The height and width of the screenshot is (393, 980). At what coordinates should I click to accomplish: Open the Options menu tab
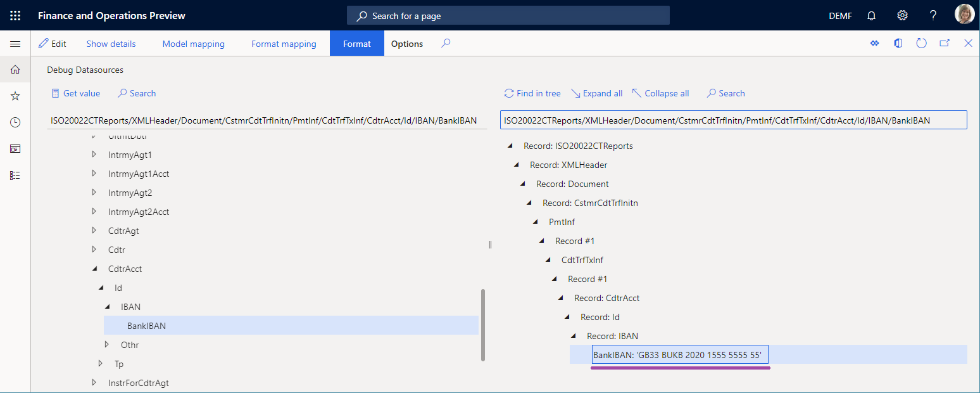(x=406, y=44)
